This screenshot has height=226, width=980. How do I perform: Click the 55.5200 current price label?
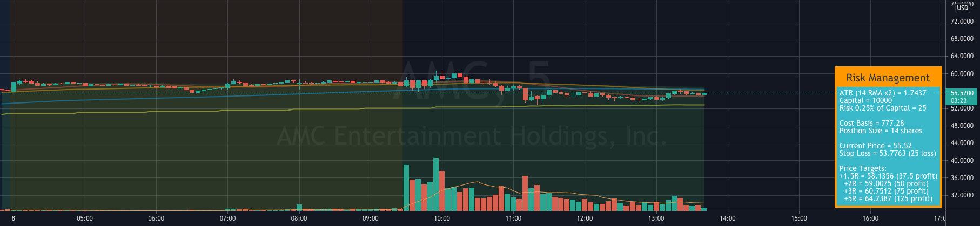[x=962, y=93]
